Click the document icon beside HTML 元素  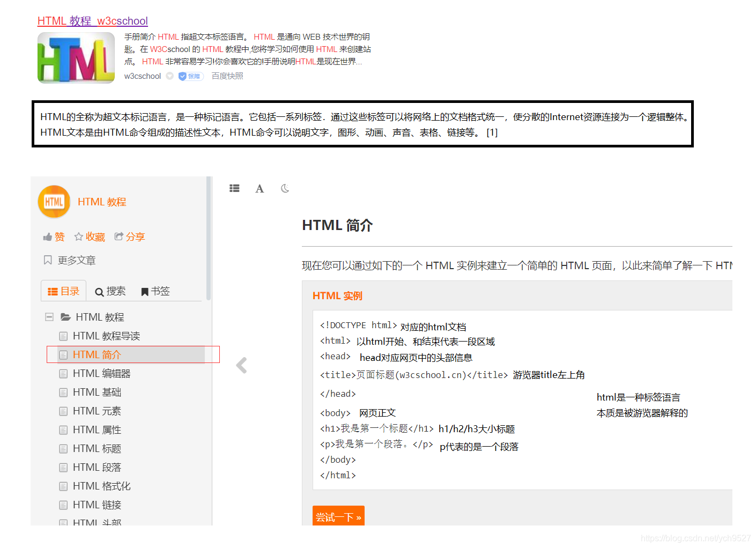click(x=63, y=411)
